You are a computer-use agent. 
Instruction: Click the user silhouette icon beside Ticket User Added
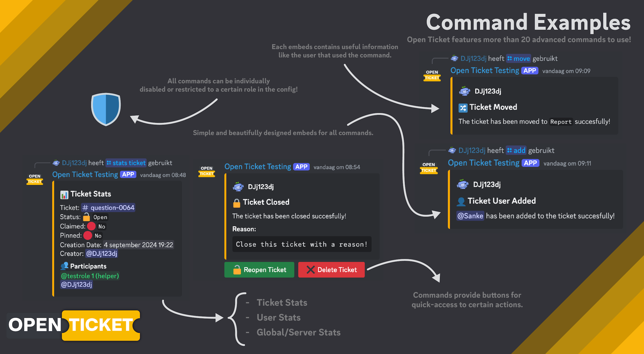click(x=461, y=201)
